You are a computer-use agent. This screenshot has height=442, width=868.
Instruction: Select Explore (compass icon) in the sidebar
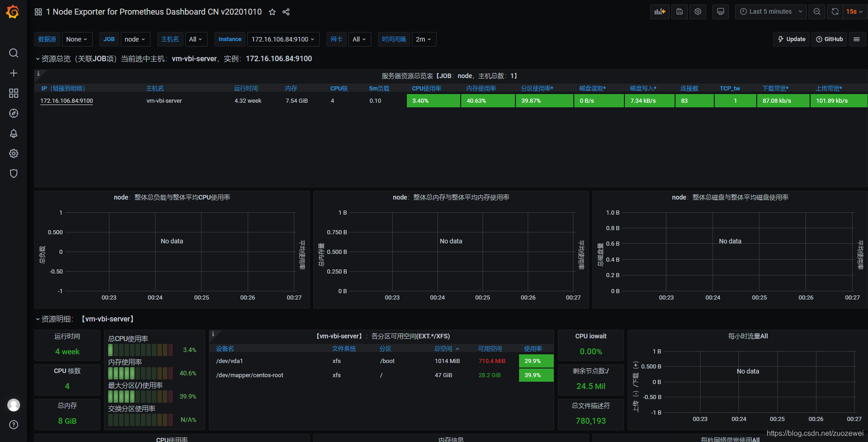[14, 113]
